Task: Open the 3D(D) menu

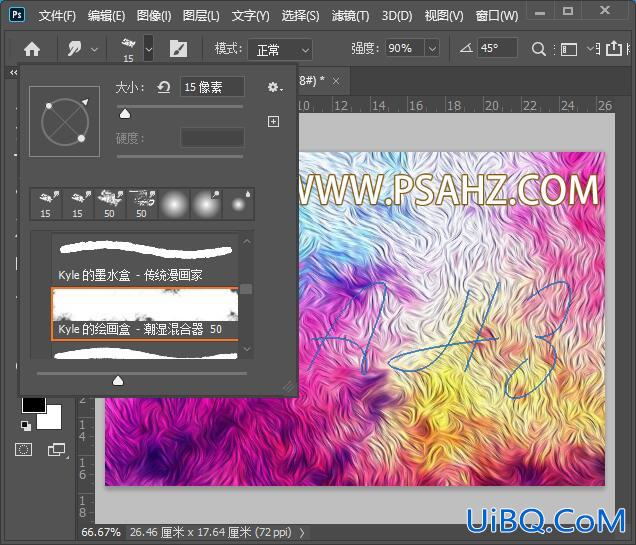Action: [x=397, y=16]
